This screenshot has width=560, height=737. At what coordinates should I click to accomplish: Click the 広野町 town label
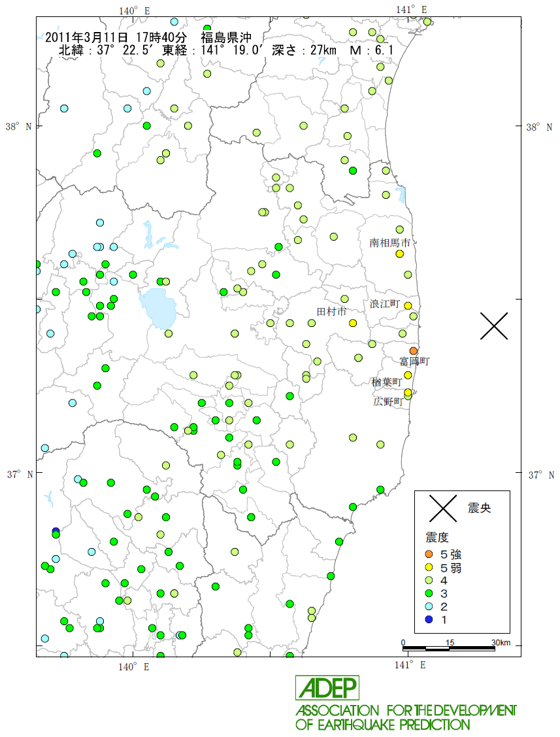(x=389, y=402)
